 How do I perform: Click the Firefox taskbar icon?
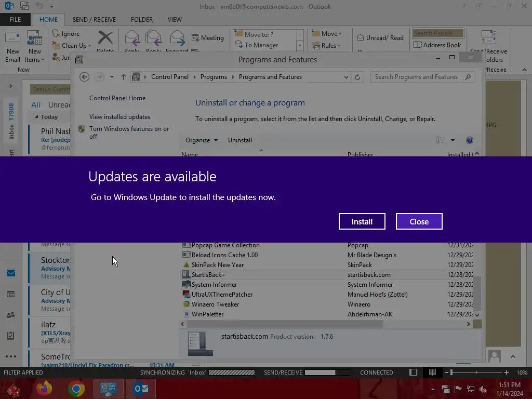(44, 388)
